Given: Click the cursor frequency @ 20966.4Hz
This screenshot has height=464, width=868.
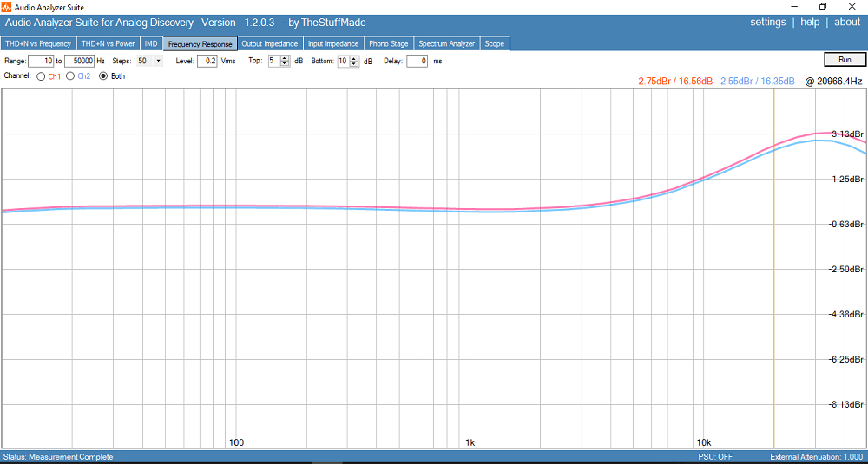Looking at the screenshot, I should pyautogui.click(x=833, y=82).
